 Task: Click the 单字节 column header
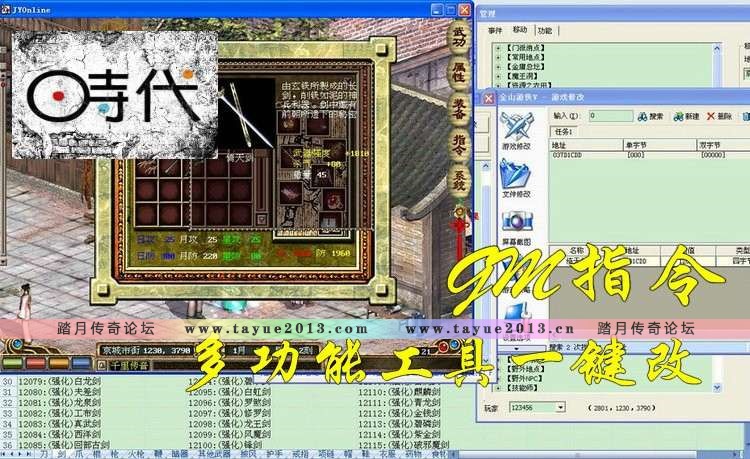660,145
